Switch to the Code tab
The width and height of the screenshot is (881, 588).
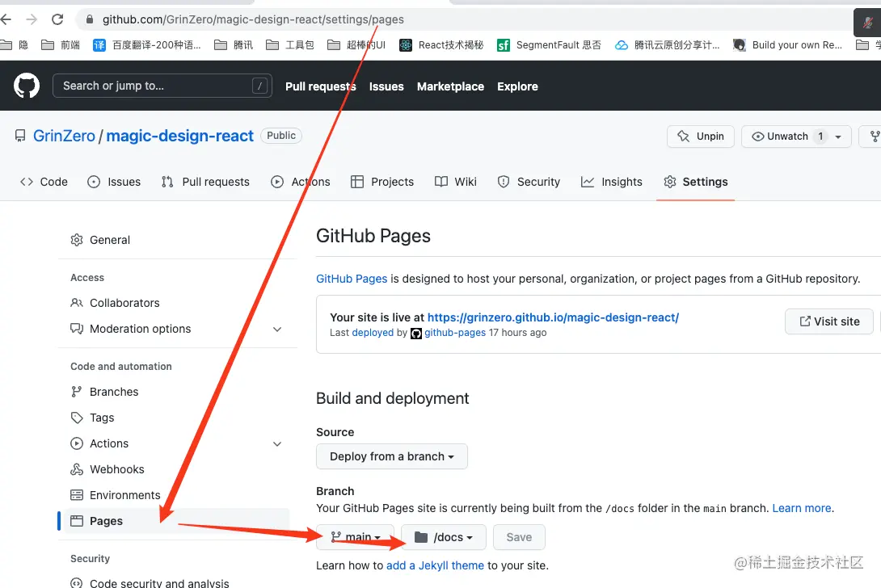pyautogui.click(x=44, y=182)
